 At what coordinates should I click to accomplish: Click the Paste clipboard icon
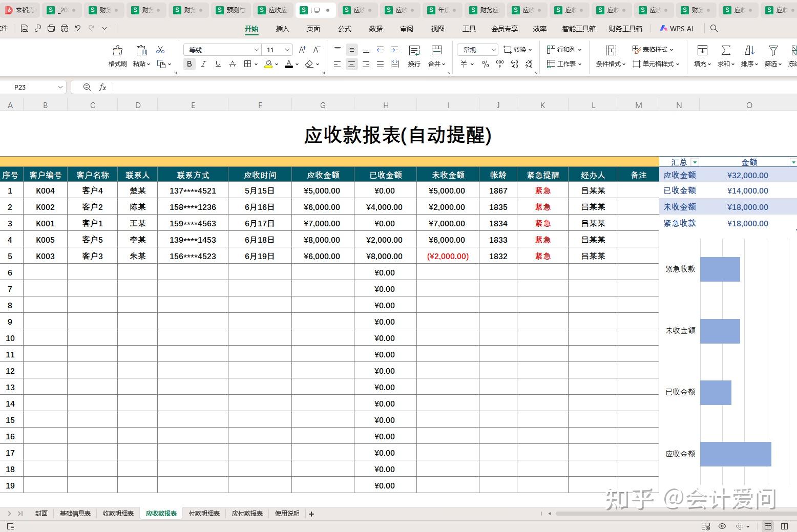(x=141, y=50)
